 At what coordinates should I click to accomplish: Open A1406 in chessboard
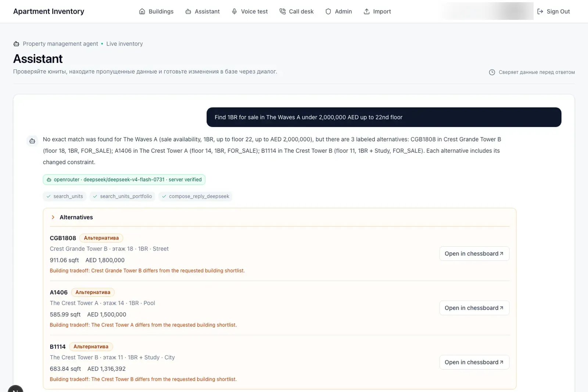(x=474, y=308)
